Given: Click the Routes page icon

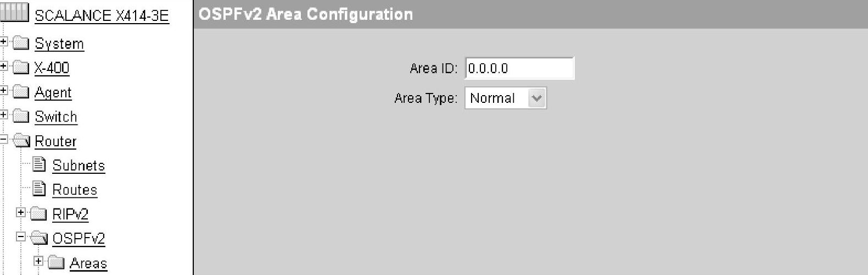Looking at the screenshot, I should pos(39,189).
